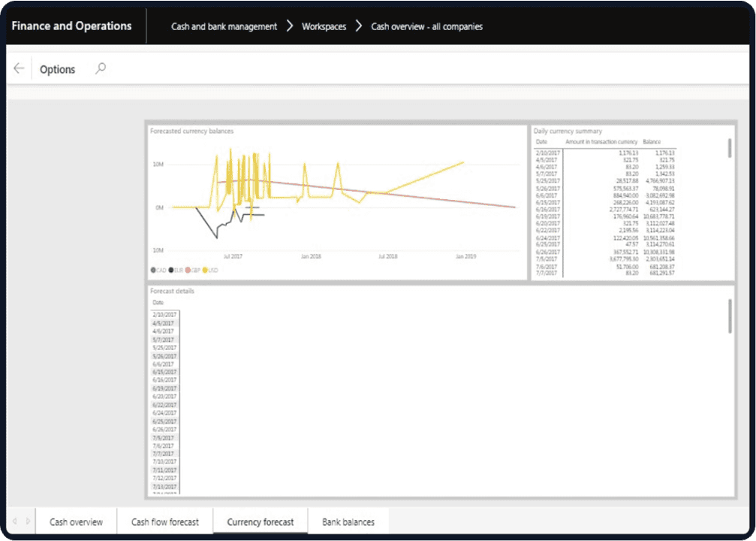Click the Finance and Operations title
The height and width of the screenshot is (541, 756).
(x=71, y=26)
